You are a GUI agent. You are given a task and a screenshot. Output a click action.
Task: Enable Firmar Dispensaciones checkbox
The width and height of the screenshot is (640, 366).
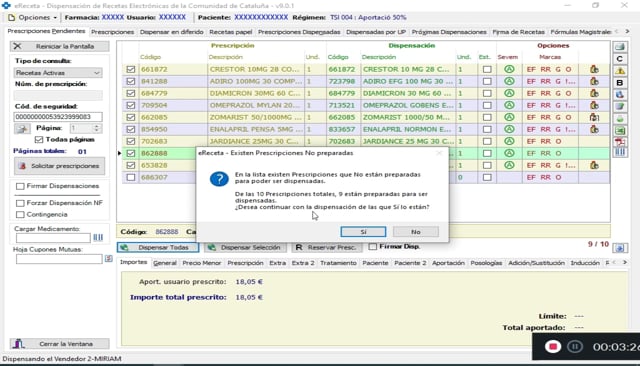click(x=20, y=186)
